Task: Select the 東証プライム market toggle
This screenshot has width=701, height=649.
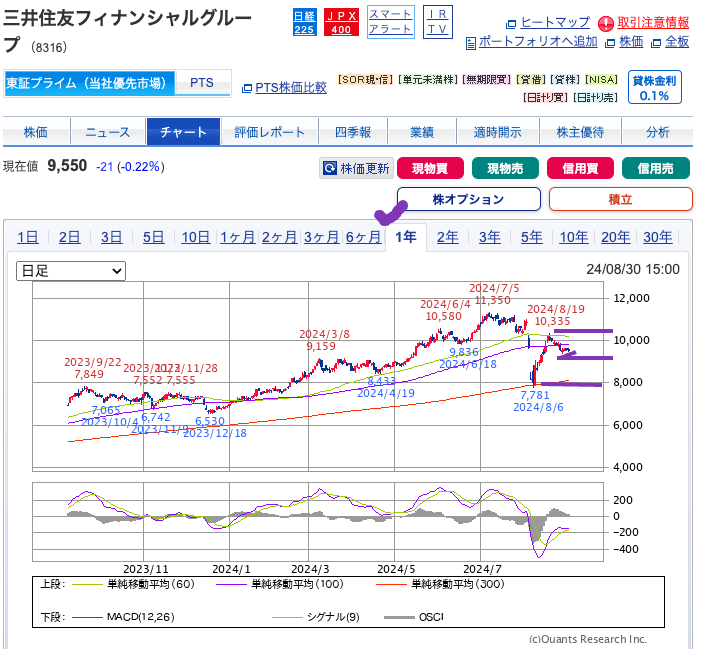Action: 89,83
